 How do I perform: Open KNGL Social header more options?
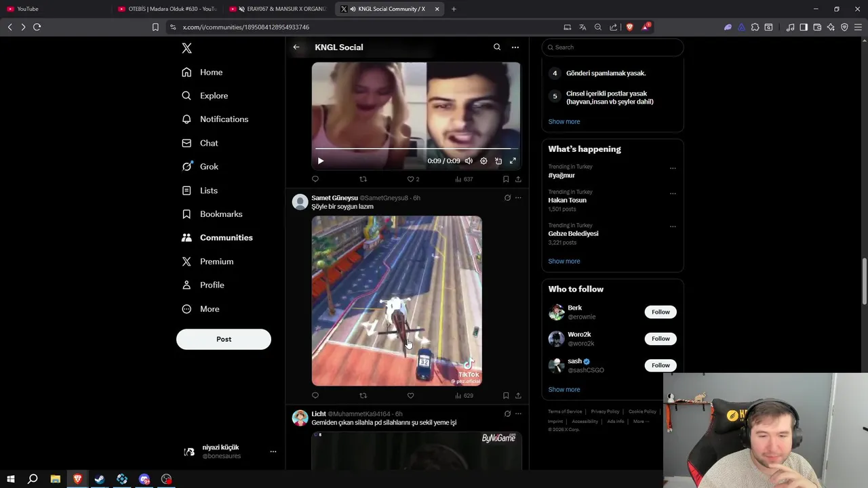(515, 47)
